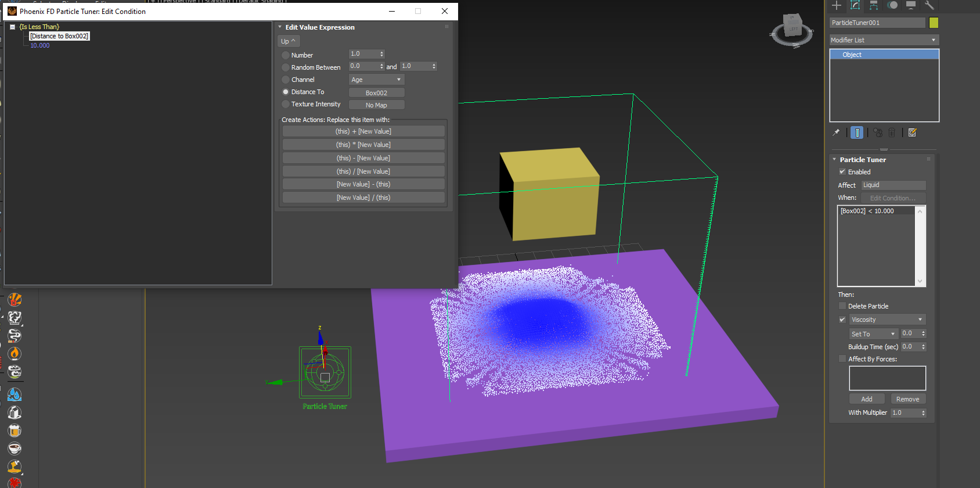Click the Up ^ button
980x488 pixels.
289,41
